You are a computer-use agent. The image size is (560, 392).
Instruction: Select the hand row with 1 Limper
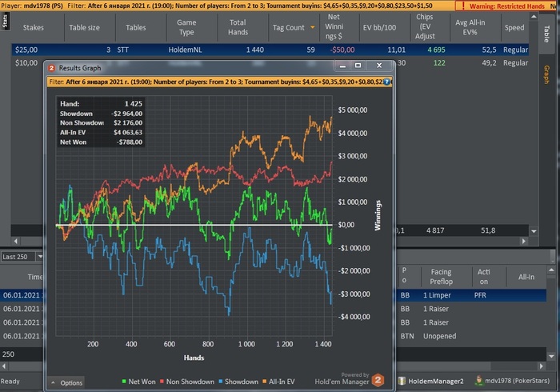tap(470, 295)
